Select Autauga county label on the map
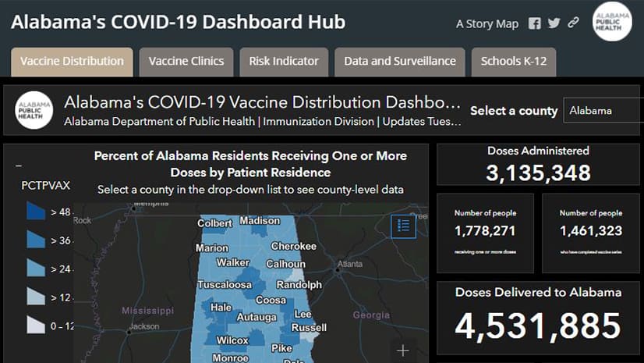 [257, 318]
